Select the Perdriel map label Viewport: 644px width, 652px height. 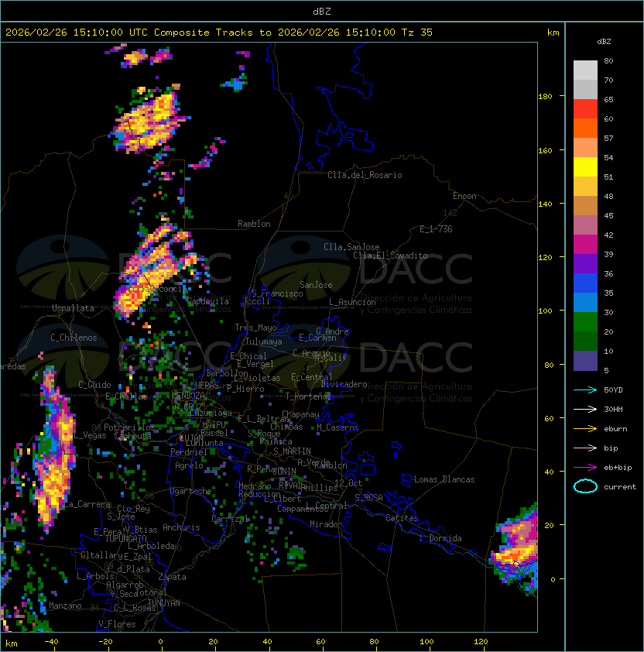[189, 452]
